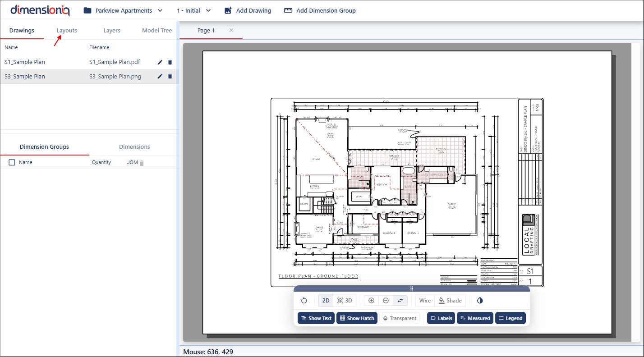
Task: Close the Page 1 tab
Action: pos(231,30)
